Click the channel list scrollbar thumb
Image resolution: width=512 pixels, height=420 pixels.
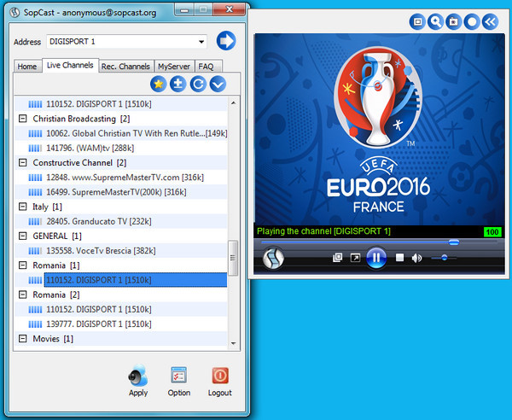pyautogui.click(x=233, y=258)
